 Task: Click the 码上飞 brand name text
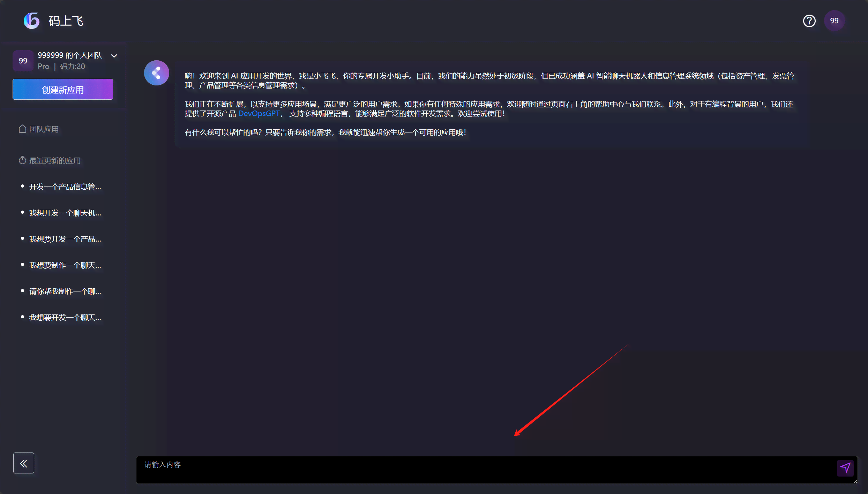coord(66,21)
